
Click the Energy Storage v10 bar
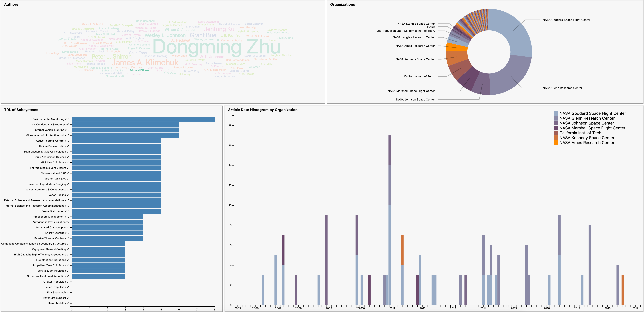[108, 233]
